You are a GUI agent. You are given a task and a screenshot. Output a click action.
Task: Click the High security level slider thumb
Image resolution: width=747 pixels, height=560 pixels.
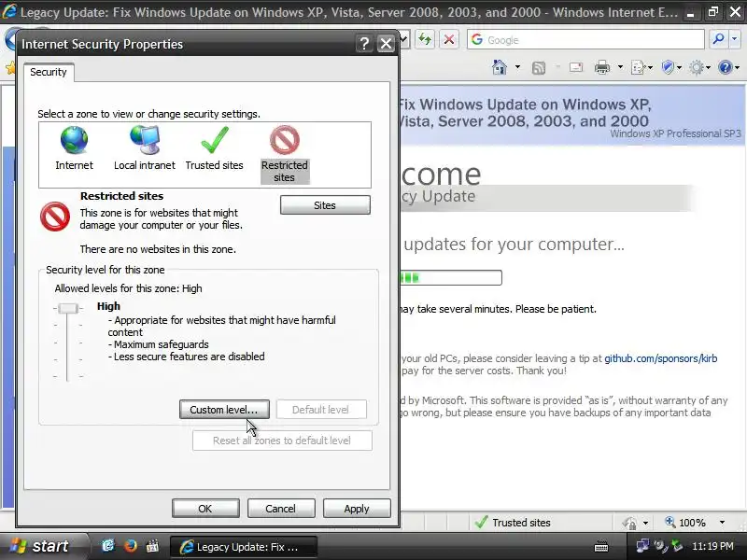point(68,308)
